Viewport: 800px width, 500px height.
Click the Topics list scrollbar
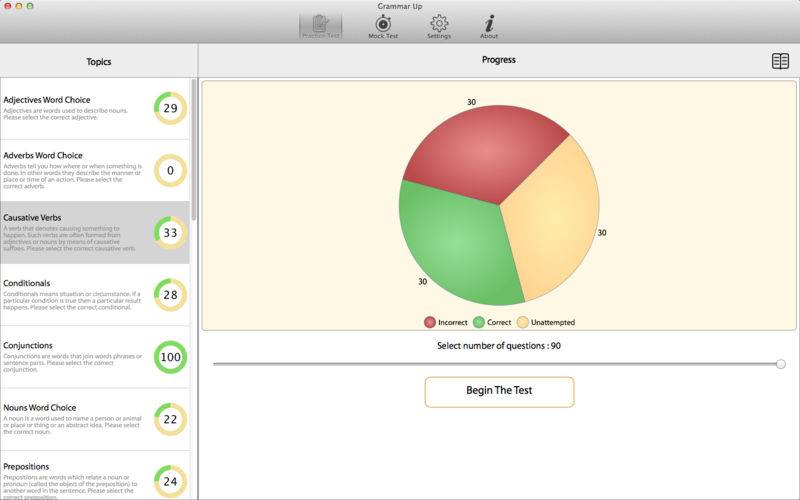pyautogui.click(x=193, y=149)
